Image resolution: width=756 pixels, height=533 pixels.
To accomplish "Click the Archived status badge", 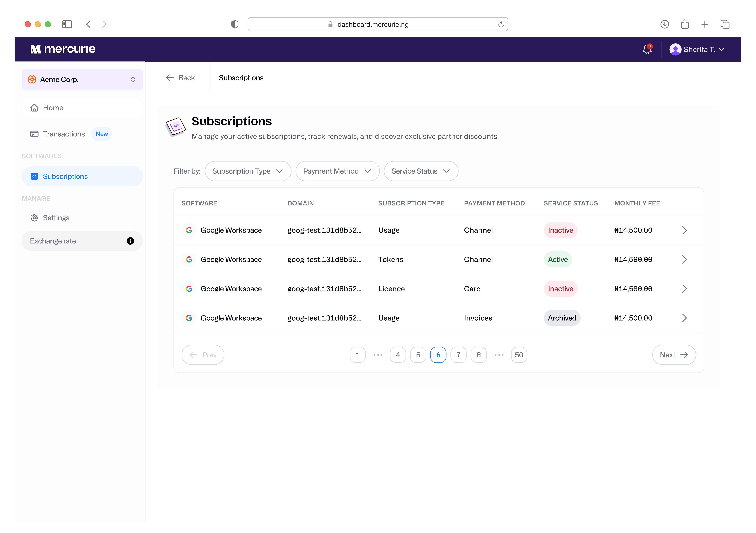I will pos(562,318).
